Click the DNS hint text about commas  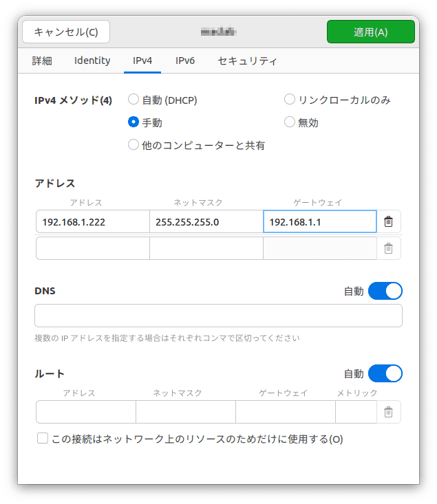pos(167,338)
